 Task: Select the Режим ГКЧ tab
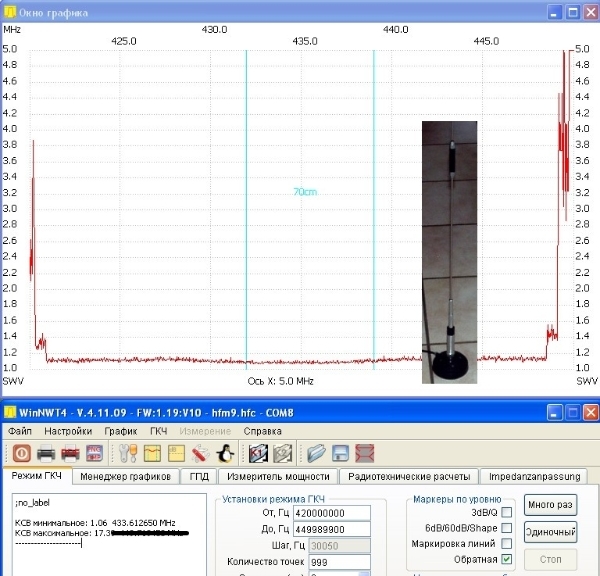click(x=37, y=476)
